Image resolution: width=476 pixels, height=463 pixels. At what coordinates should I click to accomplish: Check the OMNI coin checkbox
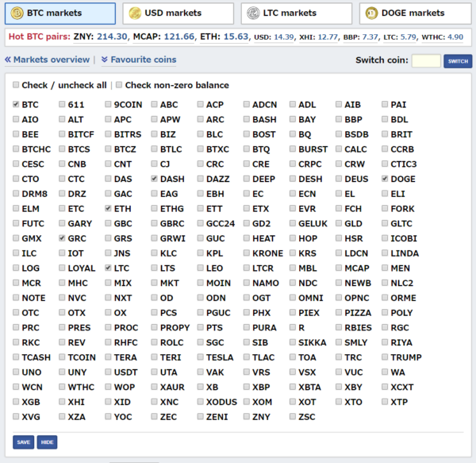pyautogui.click(x=293, y=297)
